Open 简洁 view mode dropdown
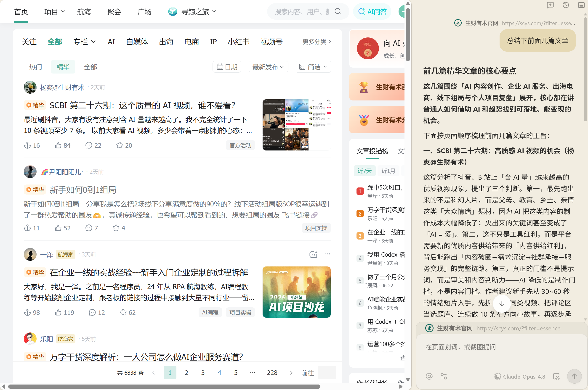The width and height of the screenshot is (588, 390). pos(313,67)
